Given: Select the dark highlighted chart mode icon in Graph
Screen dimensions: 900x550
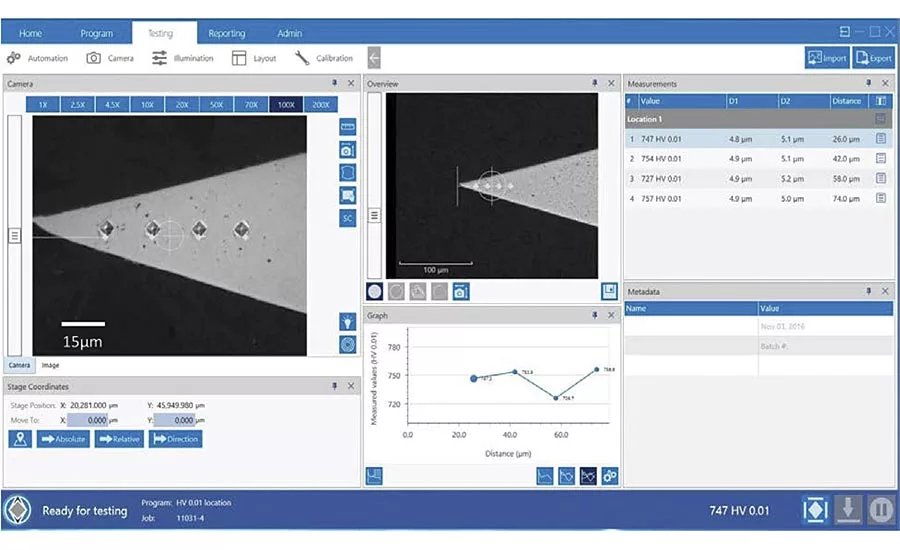Looking at the screenshot, I should coord(588,476).
